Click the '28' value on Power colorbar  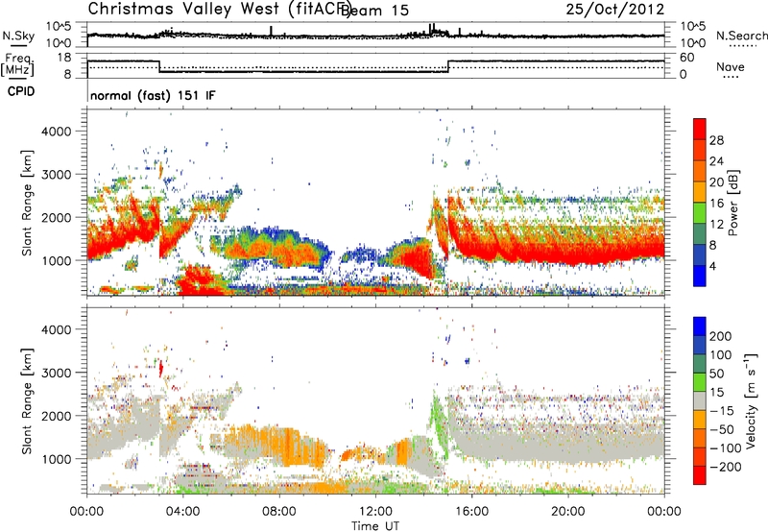pos(716,140)
